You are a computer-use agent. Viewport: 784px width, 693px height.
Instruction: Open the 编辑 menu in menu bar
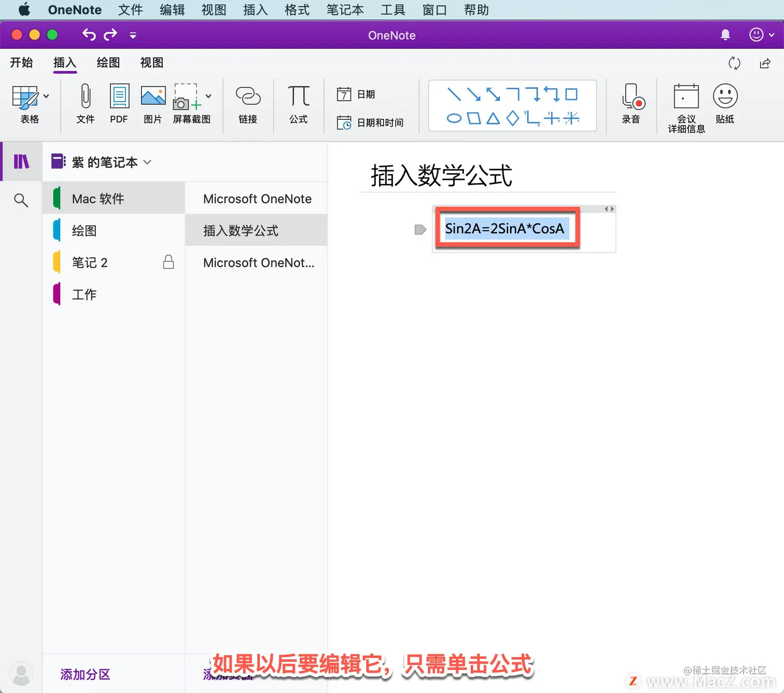coord(172,10)
